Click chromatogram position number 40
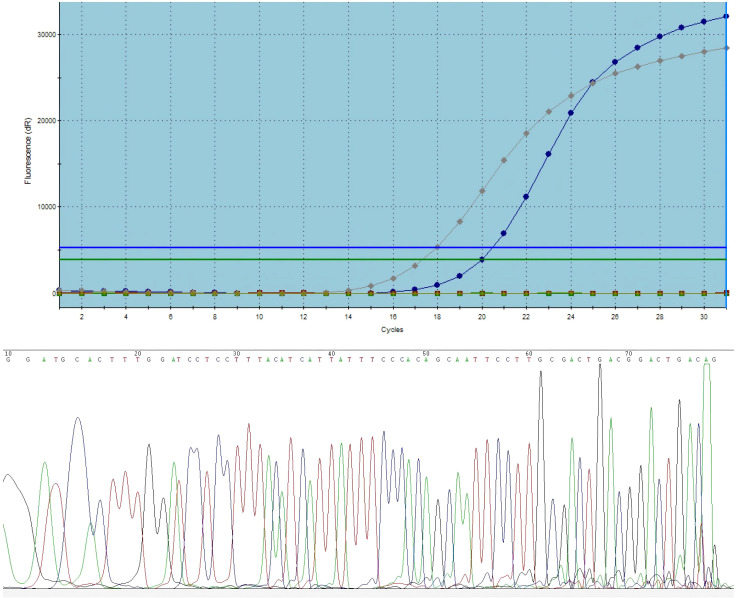This screenshot has width=737, height=598. pos(332,353)
